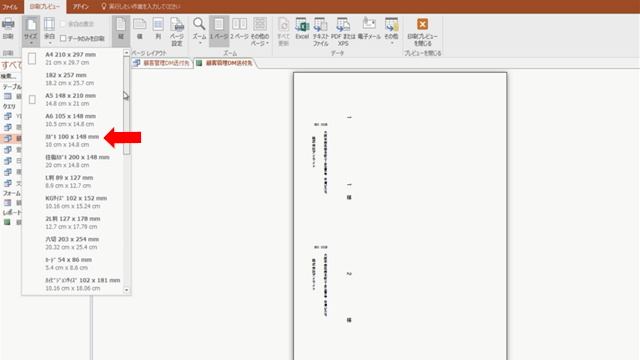Screen dimensions: 640x360
Task: Open その他 export dropdown in データ group
Action: pyautogui.click(x=391, y=31)
